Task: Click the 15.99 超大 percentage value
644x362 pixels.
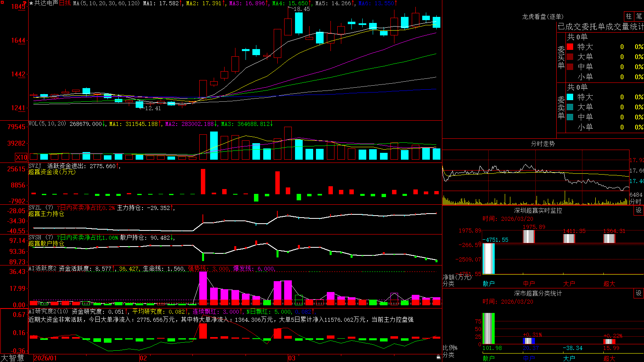Action: click(x=611, y=348)
